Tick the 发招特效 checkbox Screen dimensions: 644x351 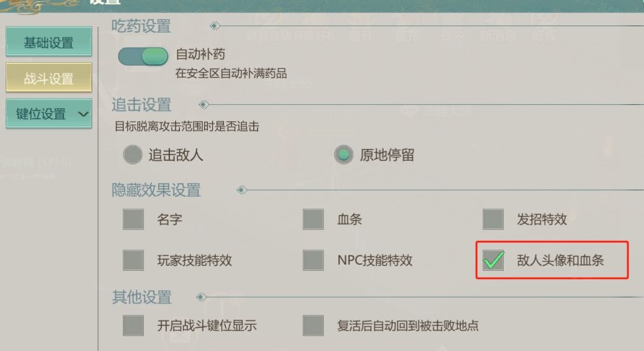click(493, 219)
